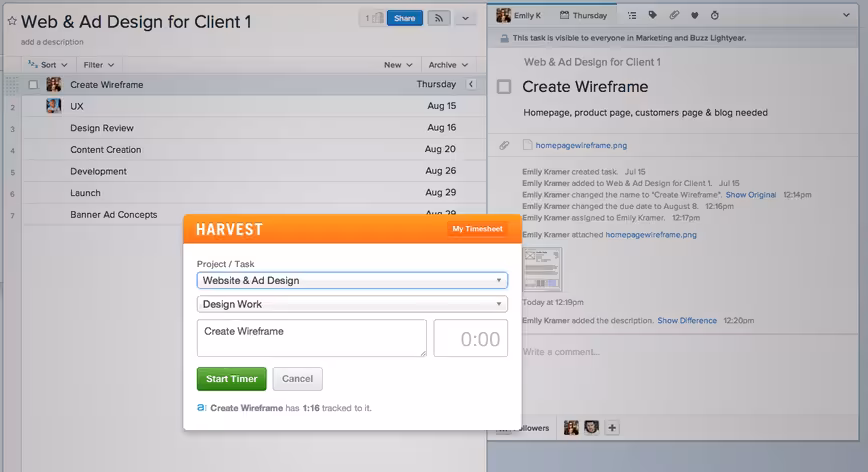This screenshot has width=868, height=472.
Task: Click the lock icon in visibility banner
Action: point(504,38)
